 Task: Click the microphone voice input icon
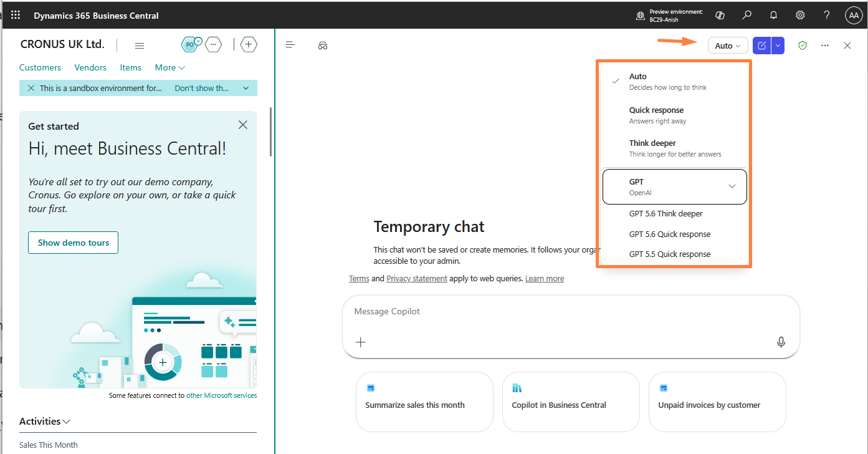point(781,342)
